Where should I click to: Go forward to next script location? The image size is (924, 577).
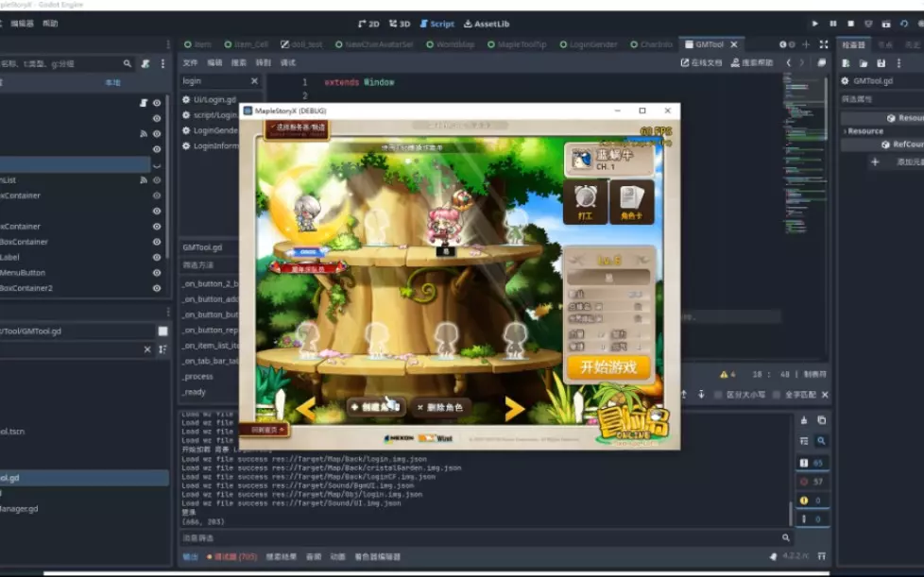click(x=802, y=62)
